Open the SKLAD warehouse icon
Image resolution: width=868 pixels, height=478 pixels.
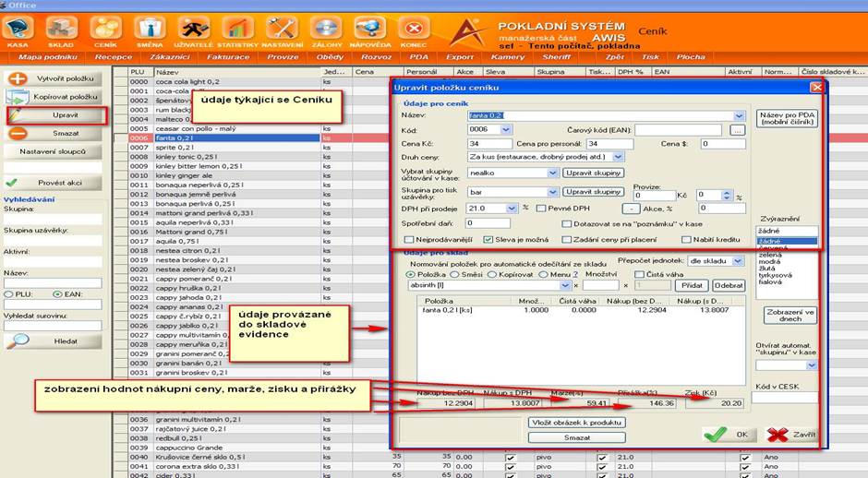tap(61, 28)
